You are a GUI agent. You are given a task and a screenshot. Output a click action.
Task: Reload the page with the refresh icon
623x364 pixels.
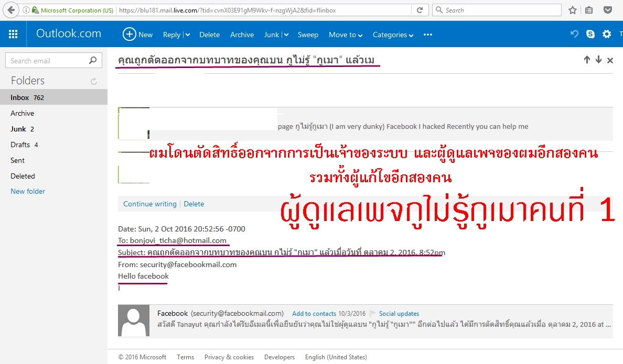click(420, 10)
